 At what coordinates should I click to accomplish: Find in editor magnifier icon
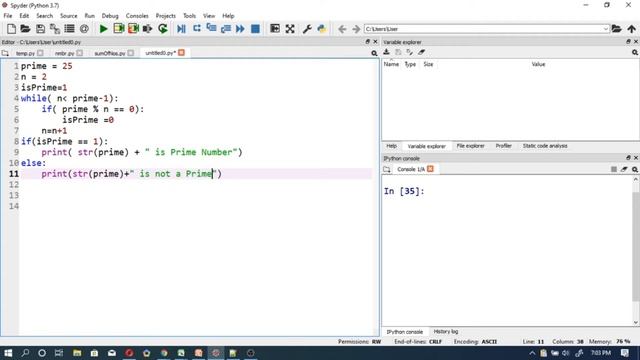[374, 53]
